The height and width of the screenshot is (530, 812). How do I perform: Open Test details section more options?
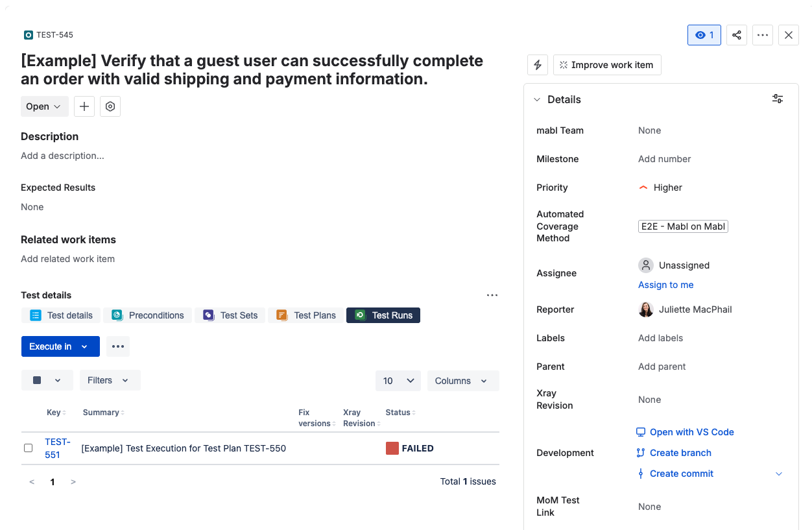pos(492,295)
